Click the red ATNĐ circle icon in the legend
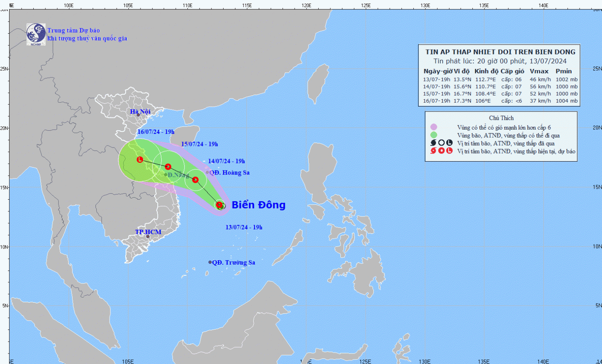Screen dimensions: 602x364 tap(441, 151)
